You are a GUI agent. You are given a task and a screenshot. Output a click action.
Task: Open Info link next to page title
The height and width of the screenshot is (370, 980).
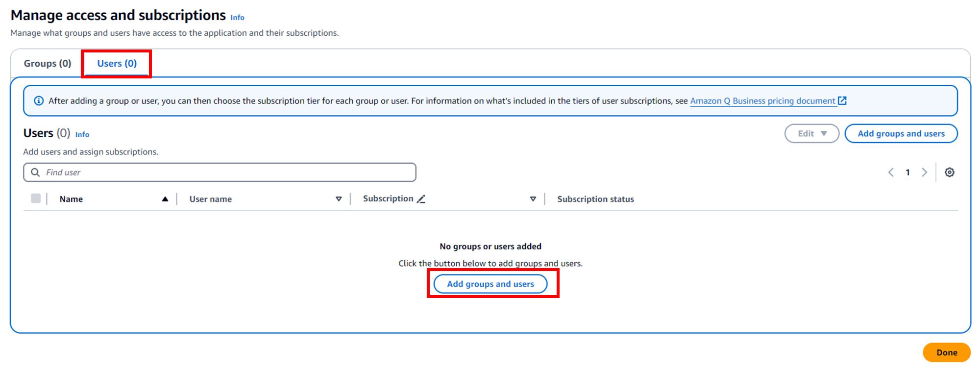pyautogui.click(x=238, y=18)
